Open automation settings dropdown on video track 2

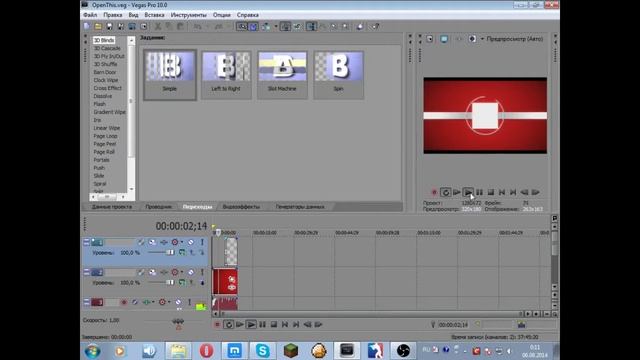pos(182,272)
